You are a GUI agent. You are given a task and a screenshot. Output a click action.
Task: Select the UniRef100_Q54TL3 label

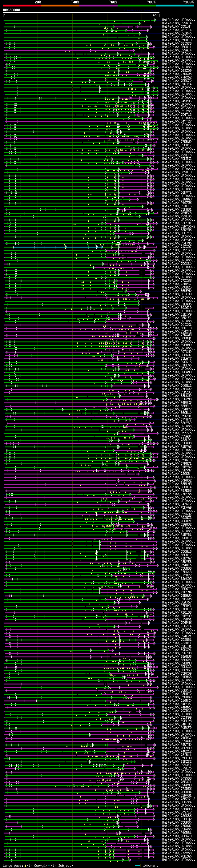(x=177, y=115)
